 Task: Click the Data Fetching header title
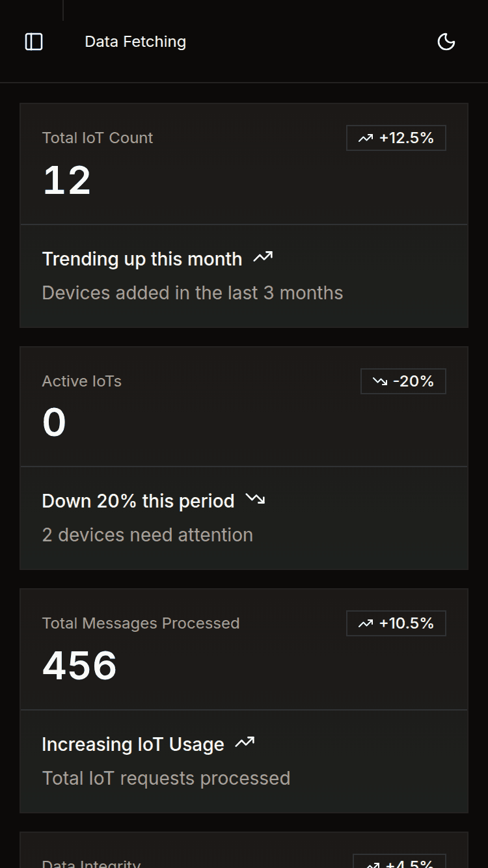point(135,42)
